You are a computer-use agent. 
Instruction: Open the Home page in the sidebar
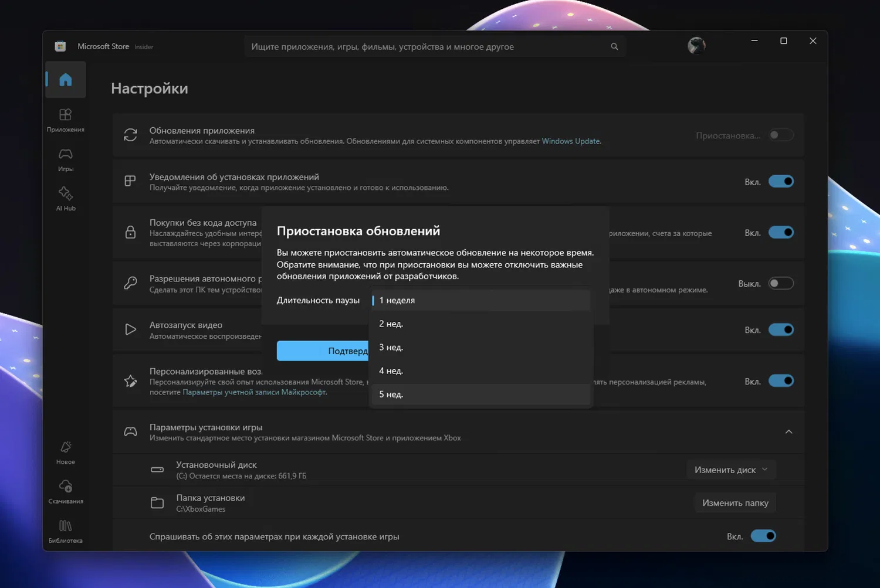(x=66, y=80)
